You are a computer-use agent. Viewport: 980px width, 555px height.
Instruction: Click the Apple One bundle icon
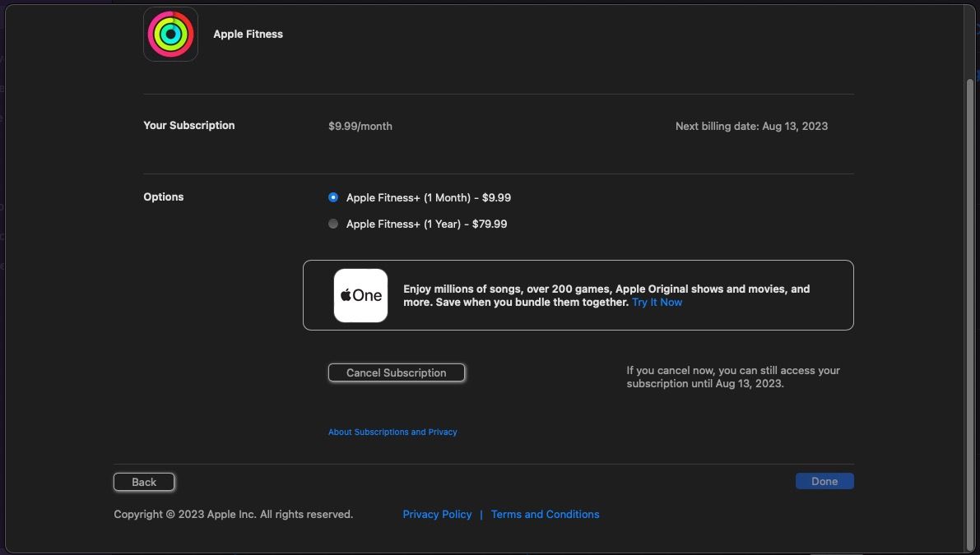[x=360, y=294]
